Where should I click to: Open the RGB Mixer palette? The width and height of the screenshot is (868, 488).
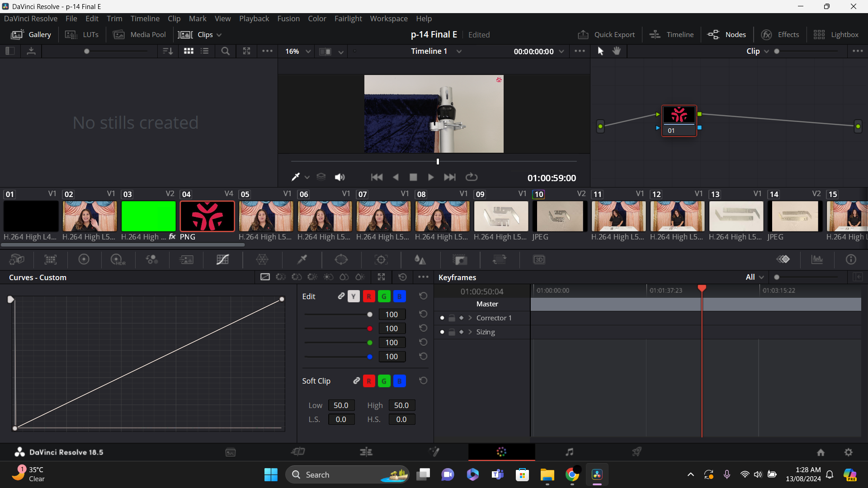[151, 260]
